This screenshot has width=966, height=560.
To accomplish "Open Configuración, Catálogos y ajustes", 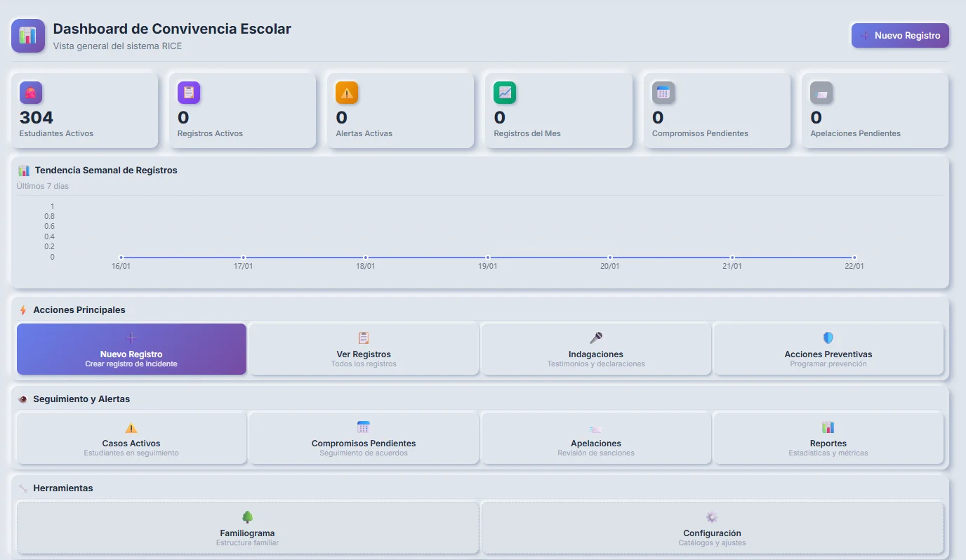I will 712,528.
